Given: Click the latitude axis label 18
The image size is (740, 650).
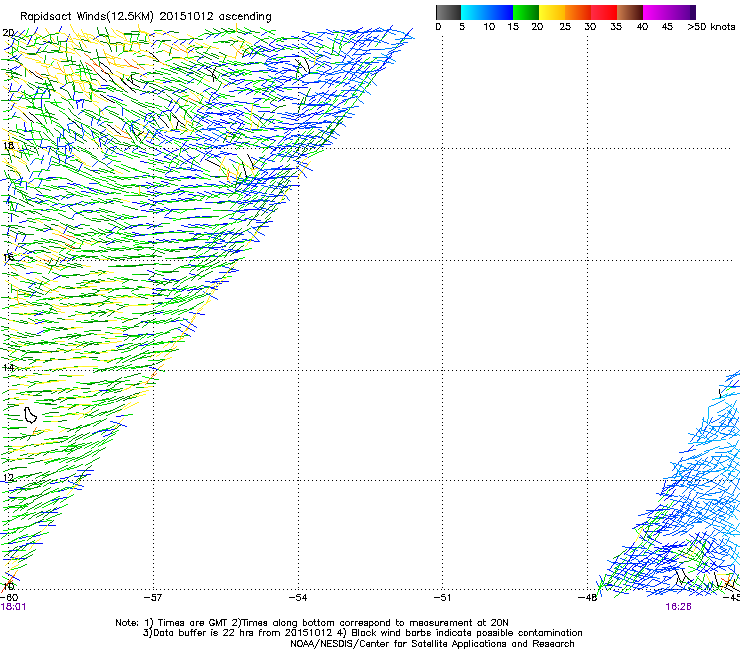Looking at the screenshot, I should pyautogui.click(x=8, y=145).
